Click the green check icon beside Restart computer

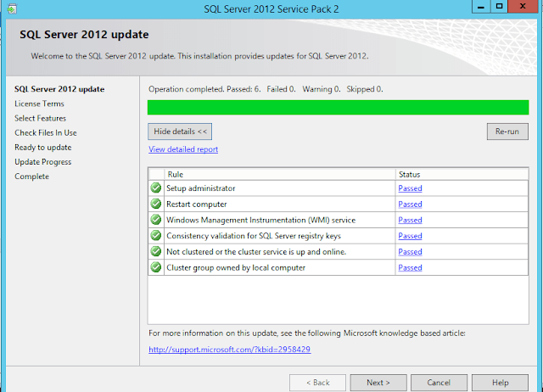pos(155,204)
